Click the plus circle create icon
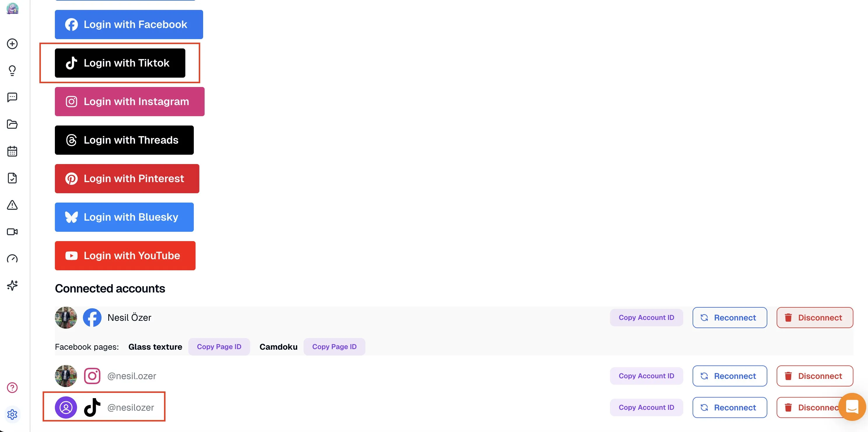Viewport: 868px width, 432px height. pyautogui.click(x=13, y=44)
